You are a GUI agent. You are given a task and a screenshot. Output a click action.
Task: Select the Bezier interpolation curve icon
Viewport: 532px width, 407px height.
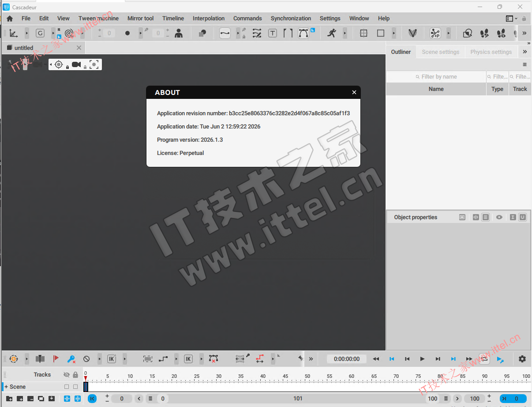(x=225, y=33)
